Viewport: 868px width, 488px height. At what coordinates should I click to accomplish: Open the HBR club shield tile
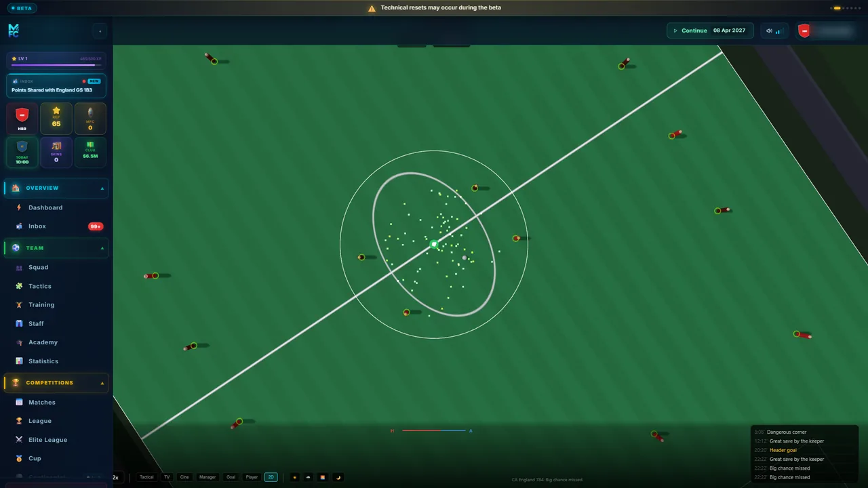point(22,119)
